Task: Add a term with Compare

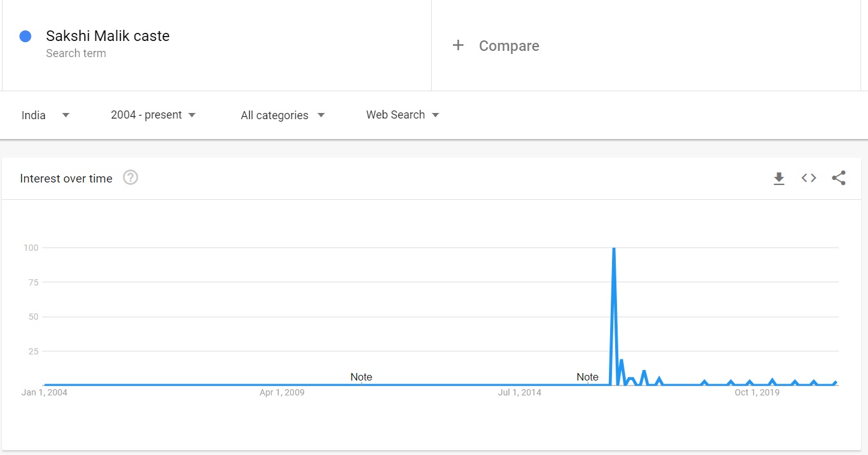Action: [x=508, y=46]
